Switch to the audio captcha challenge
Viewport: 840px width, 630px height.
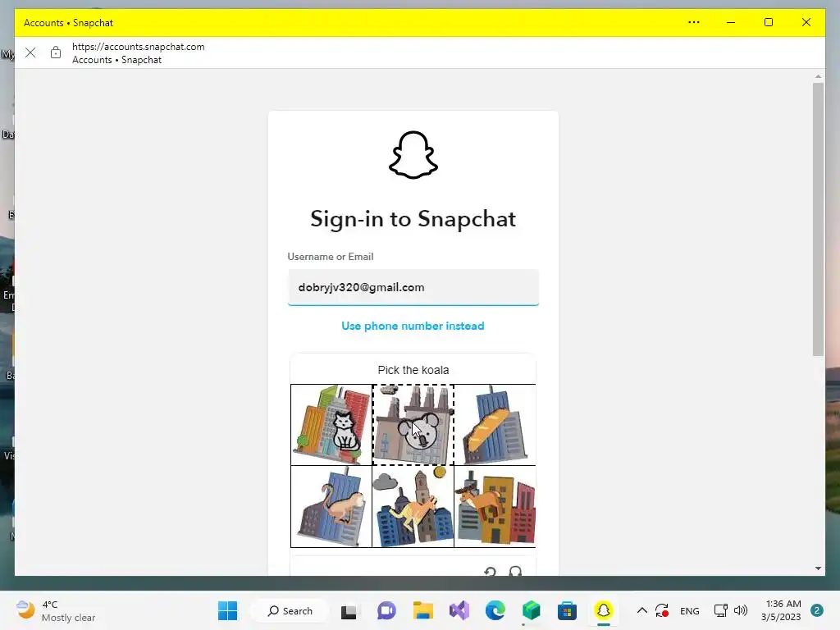[x=515, y=572]
